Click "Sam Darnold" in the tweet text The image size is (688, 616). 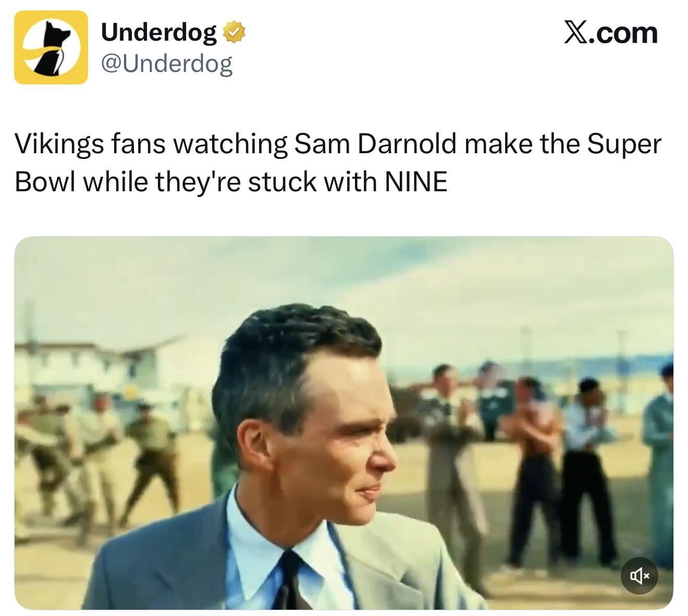click(x=375, y=144)
